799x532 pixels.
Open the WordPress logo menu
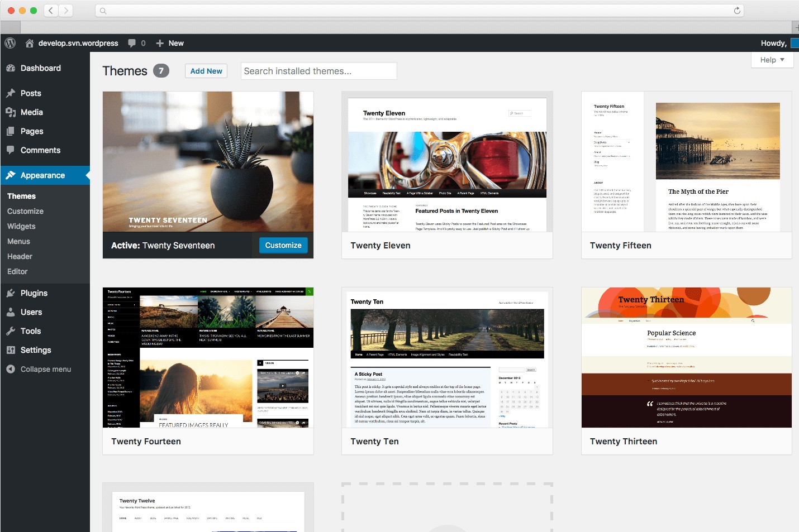click(x=10, y=43)
